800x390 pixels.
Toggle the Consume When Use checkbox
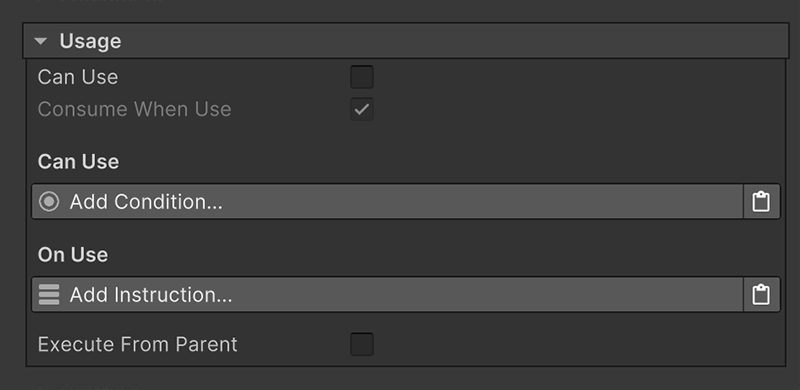tap(362, 109)
